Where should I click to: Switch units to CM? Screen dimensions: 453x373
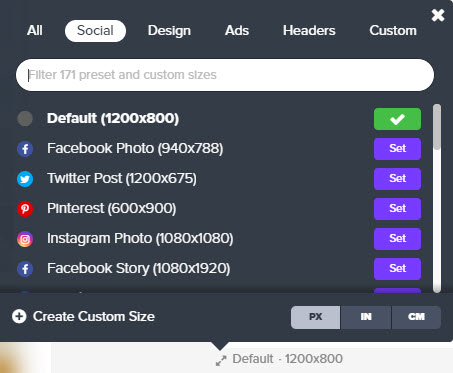pos(416,317)
